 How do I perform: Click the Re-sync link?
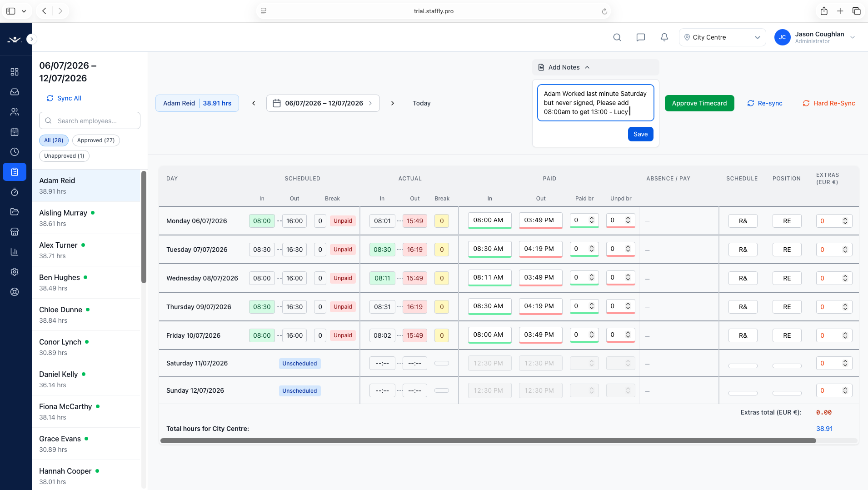(765, 103)
